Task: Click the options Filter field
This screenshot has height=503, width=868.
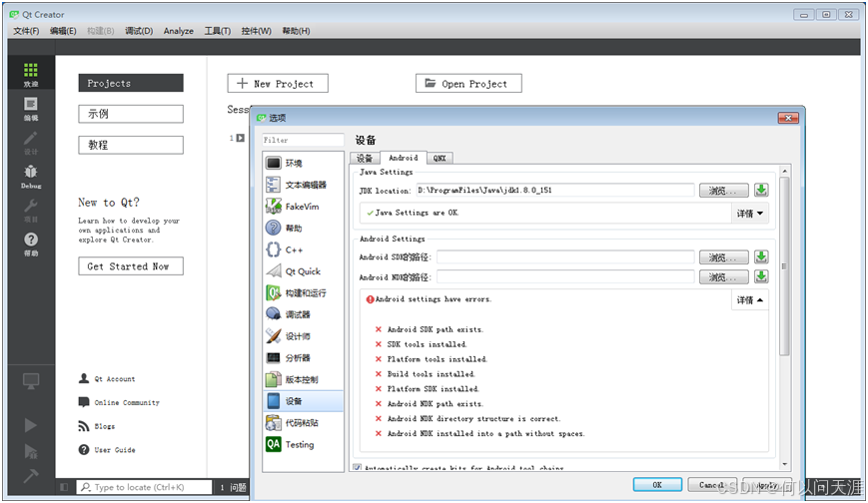Action: 303,140
